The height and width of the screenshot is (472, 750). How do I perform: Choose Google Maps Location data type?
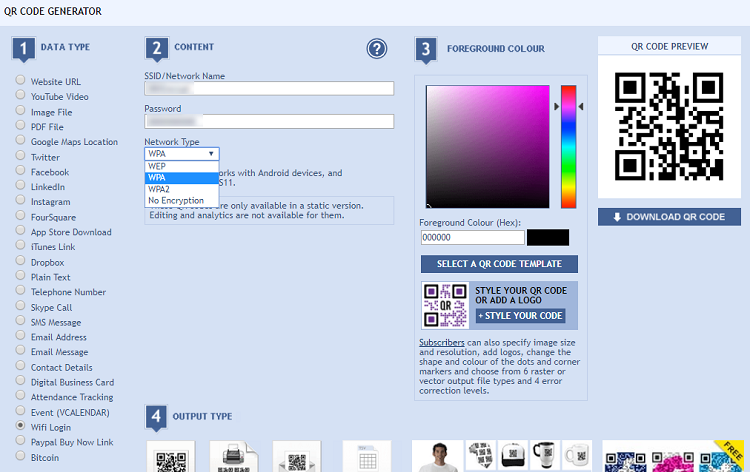[20, 140]
